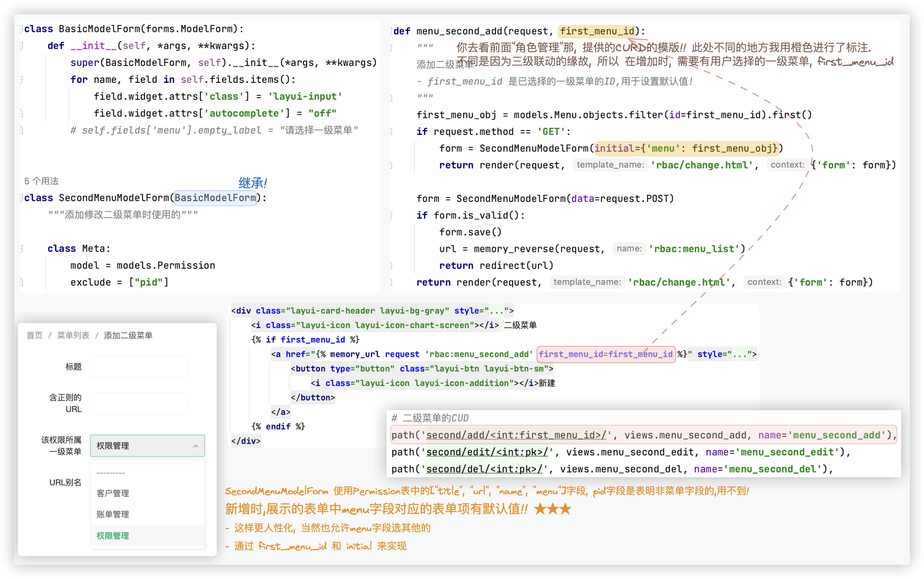Choose 账单管理 from the dropdown list
This screenshot has height=579, width=924.
(x=113, y=514)
